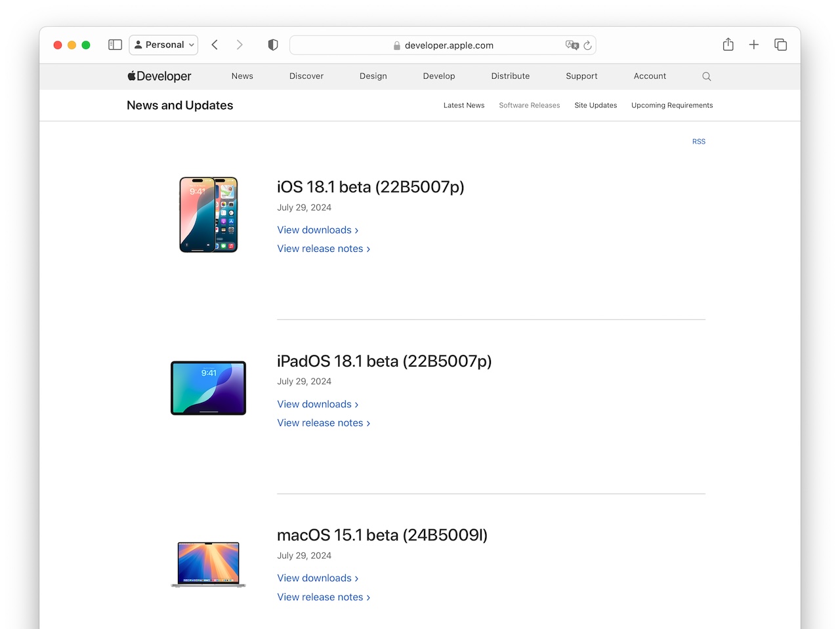Image resolution: width=840 pixels, height=629 pixels.
Task: Open the Account menu item
Action: tap(650, 76)
